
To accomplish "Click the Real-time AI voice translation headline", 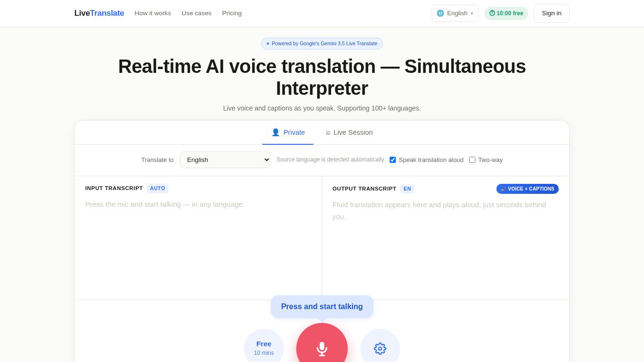I will point(322,77).
